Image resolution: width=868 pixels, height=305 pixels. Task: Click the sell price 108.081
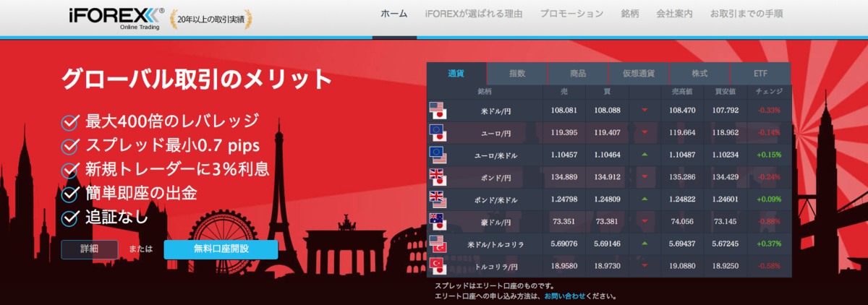(x=564, y=111)
